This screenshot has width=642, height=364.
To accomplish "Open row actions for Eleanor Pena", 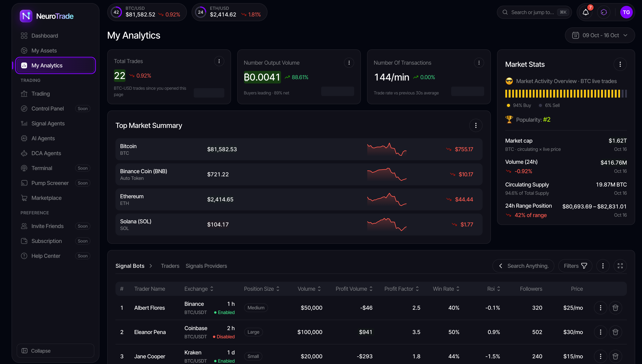I will pyautogui.click(x=600, y=332).
